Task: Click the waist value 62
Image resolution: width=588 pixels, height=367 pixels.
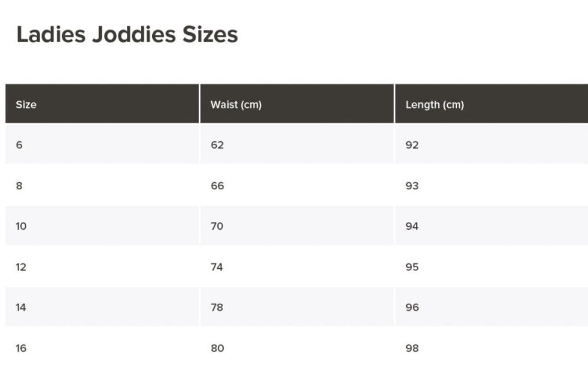Action: pos(217,145)
